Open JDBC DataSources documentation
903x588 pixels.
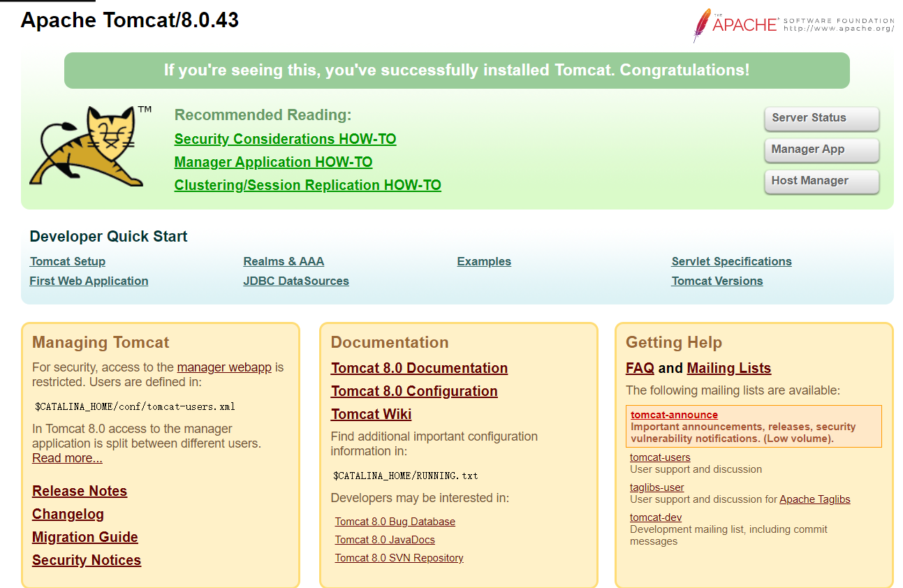(x=296, y=281)
